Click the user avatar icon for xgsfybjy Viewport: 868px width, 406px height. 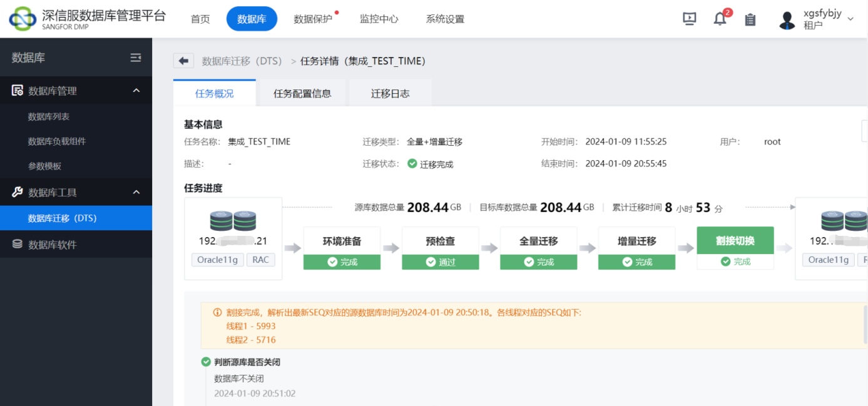pos(787,19)
